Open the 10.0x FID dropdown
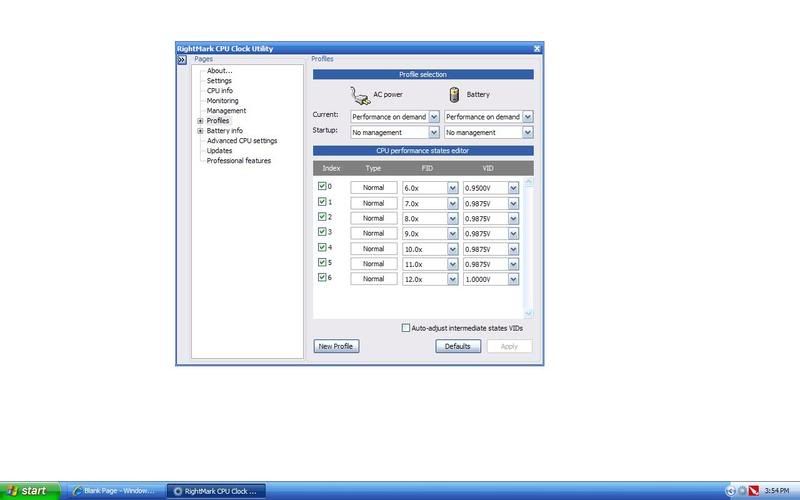This screenshot has height=500, width=800. (453, 249)
